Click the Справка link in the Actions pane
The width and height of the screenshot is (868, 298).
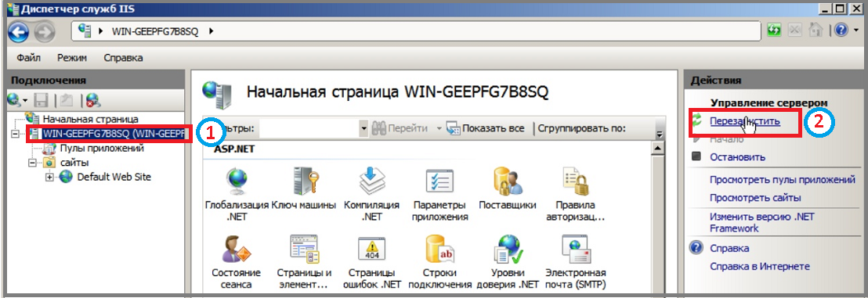click(729, 248)
